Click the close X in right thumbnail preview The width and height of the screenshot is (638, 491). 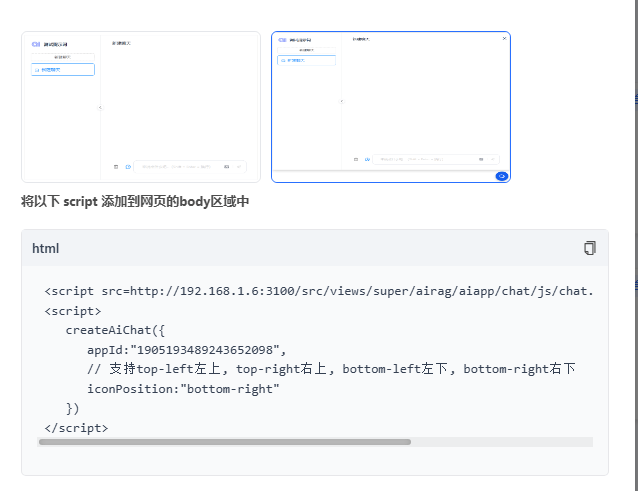504,38
